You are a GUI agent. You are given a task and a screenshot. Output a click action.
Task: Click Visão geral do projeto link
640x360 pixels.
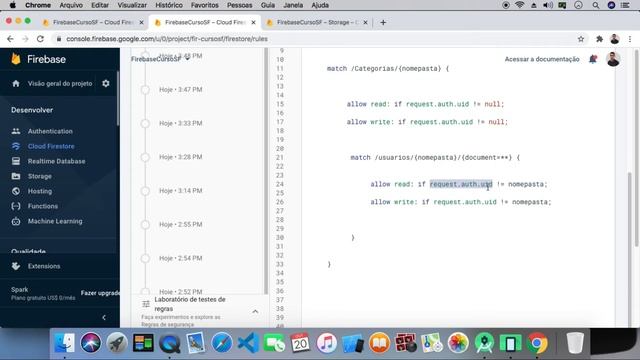[x=60, y=84]
